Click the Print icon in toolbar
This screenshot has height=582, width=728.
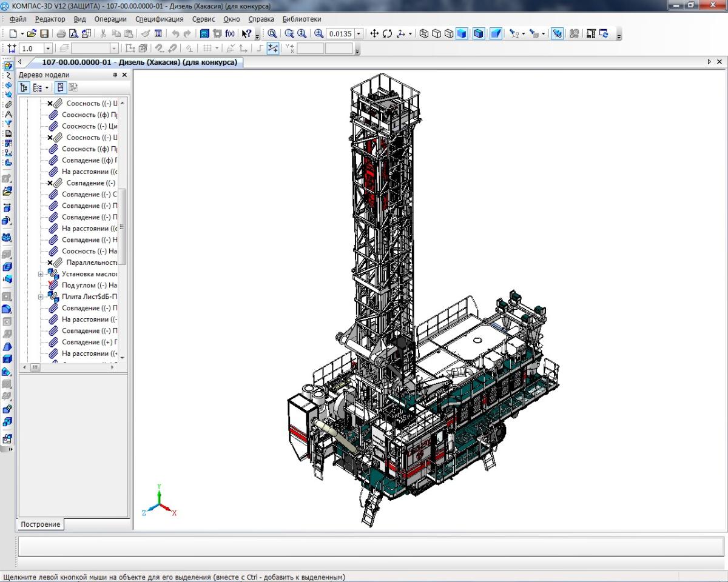click(x=61, y=34)
